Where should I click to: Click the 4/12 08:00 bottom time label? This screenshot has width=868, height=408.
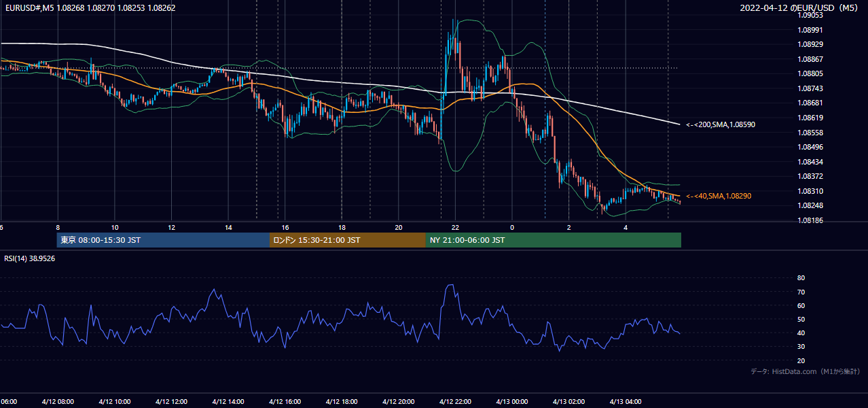[x=57, y=401]
